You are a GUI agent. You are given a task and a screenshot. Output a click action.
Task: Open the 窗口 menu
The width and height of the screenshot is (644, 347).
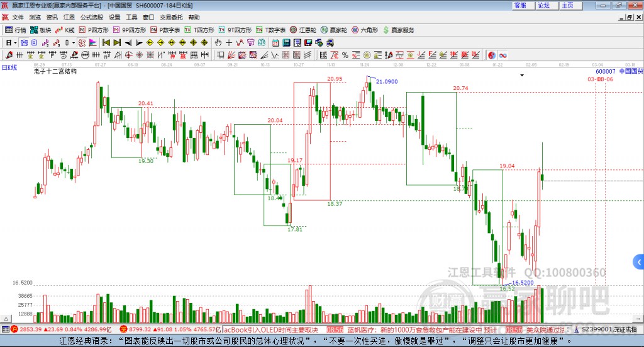click(x=148, y=17)
